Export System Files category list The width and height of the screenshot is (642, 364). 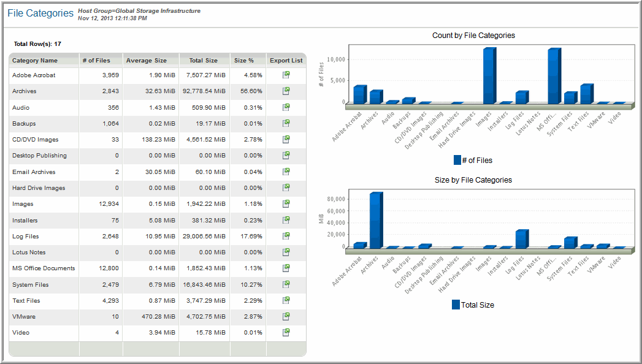tap(286, 284)
